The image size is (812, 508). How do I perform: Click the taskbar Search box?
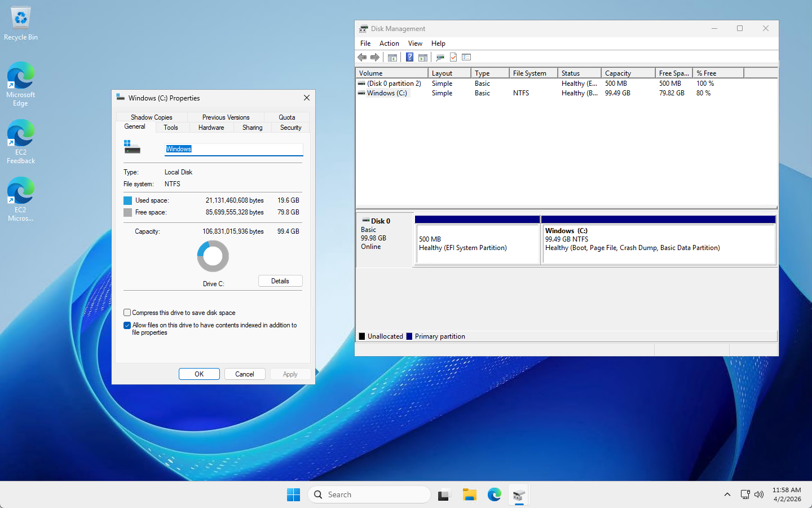[x=369, y=494]
